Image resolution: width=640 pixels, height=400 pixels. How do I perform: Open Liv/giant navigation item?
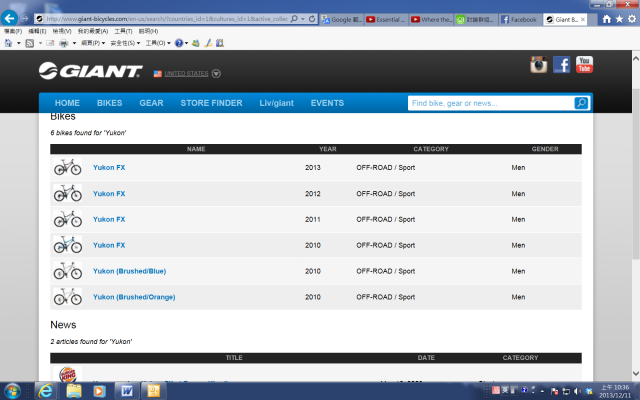point(276,103)
